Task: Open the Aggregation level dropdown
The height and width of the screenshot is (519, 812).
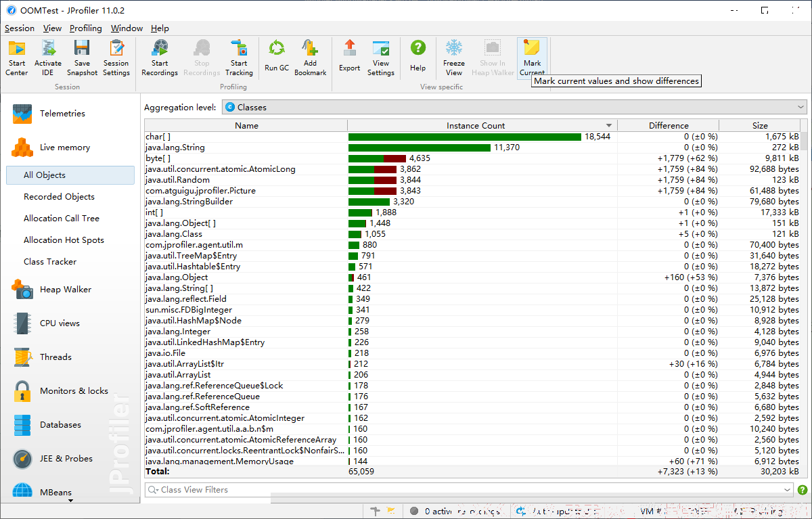Action: [x=514, y=107]
